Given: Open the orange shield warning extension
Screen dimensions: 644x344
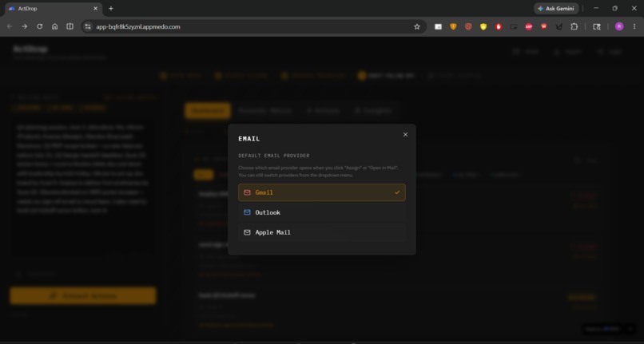Looking at the screenshot, I should (453, 26).
